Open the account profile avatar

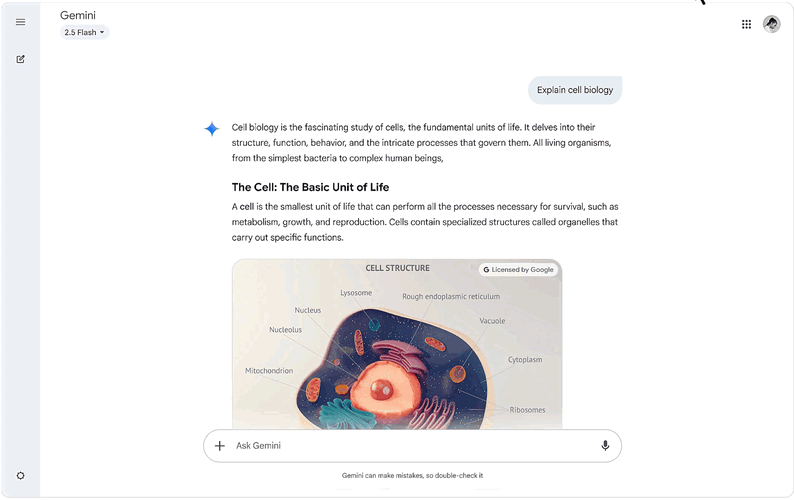(771, 24)
